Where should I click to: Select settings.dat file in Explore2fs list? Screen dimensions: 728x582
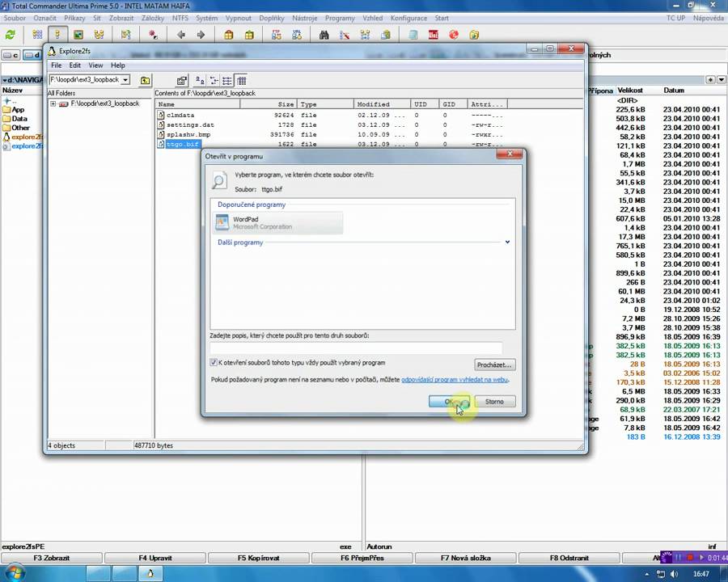190,124
